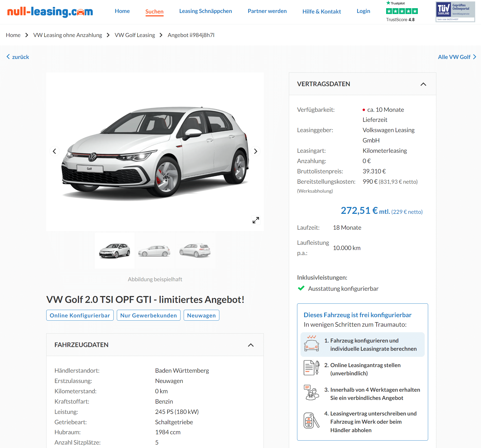
Task: Click the Neuwagen tag
Action: pos(201,315)
